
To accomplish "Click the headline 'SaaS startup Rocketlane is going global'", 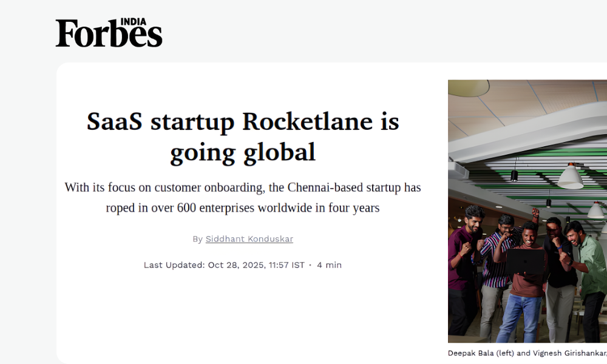I will [243, 136].
